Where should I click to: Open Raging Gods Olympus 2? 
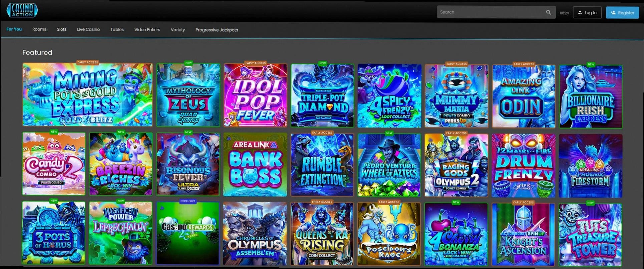click(456, 166)
